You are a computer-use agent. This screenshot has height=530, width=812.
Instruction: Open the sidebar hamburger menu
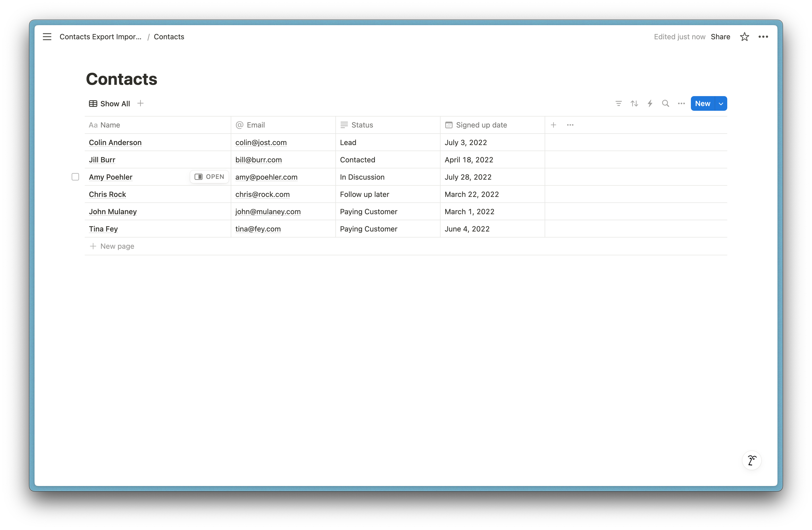[47, 37]
